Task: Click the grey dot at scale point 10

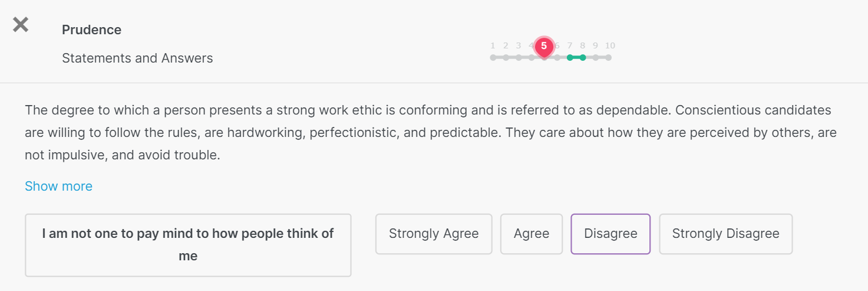Action: [608, 57]
